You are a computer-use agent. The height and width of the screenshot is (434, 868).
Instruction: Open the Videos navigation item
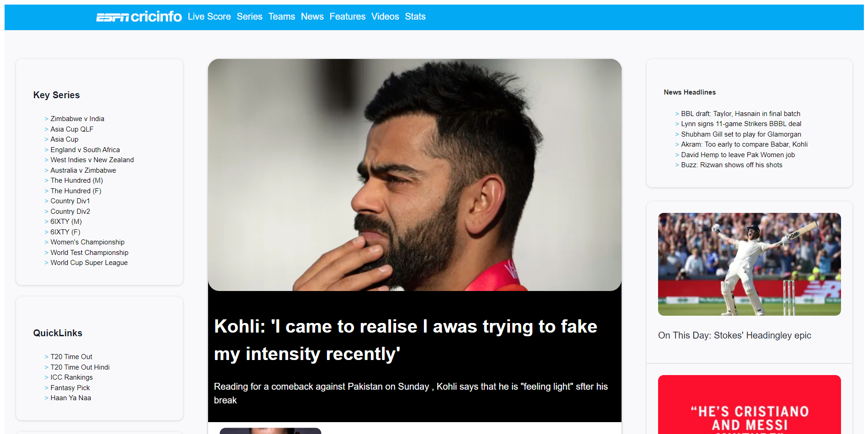coord(385,17)
